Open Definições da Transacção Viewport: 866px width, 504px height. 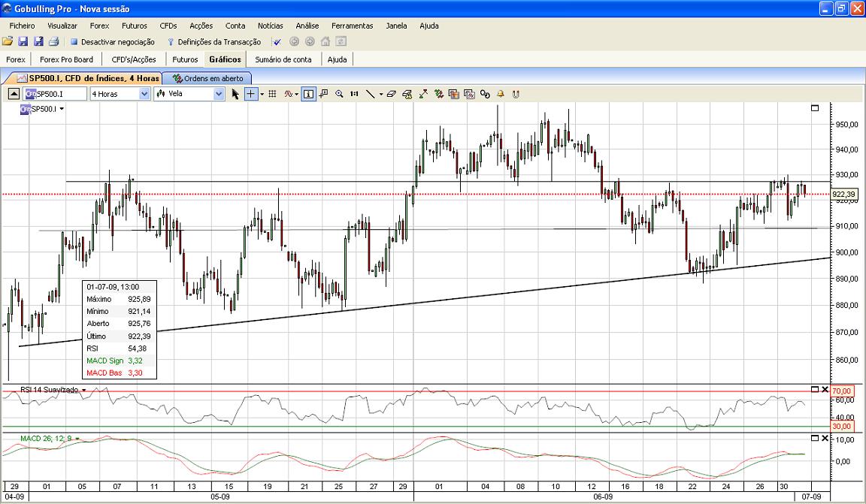213,42
